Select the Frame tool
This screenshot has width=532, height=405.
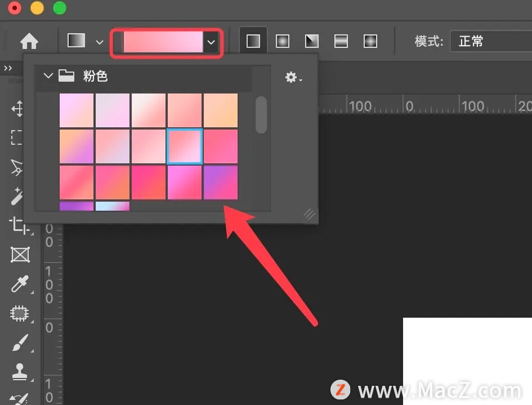pos(20,254)
